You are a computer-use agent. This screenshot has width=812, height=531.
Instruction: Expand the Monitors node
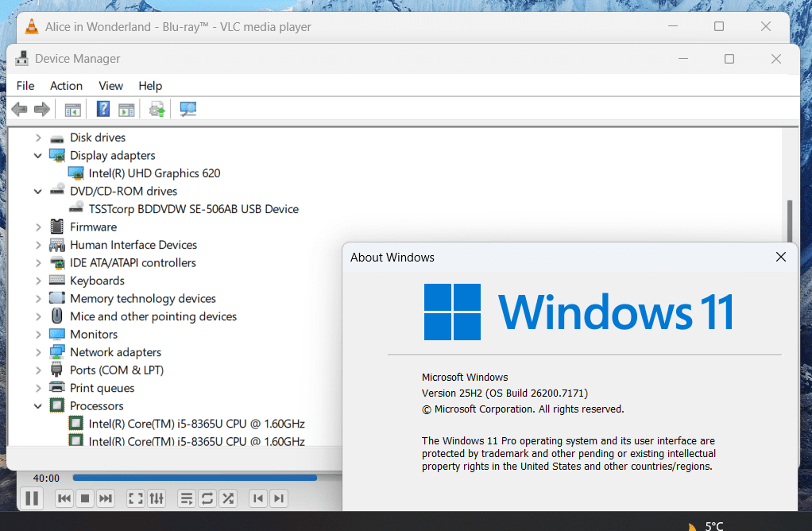[x=38, y=334]
